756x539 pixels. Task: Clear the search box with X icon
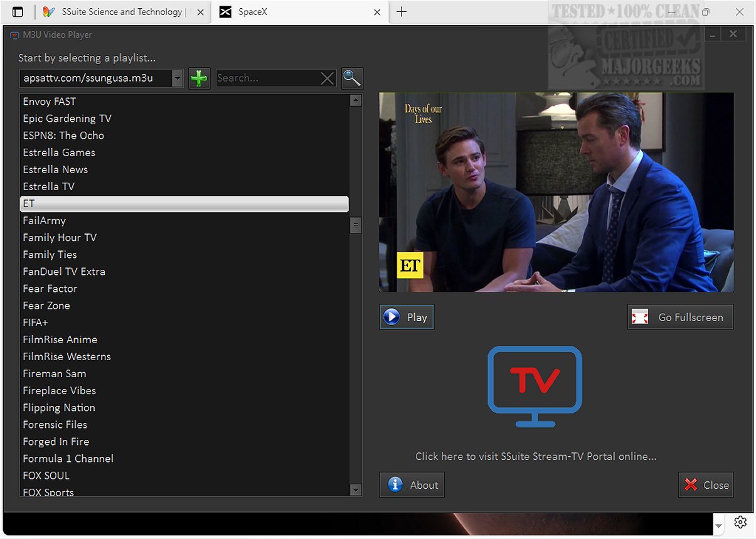pos(327,78)
